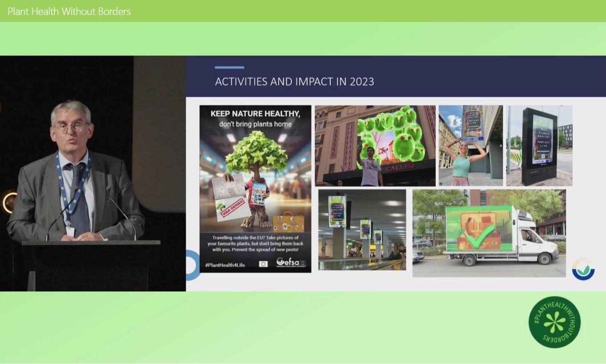The height and width of the screenshot is (364, 606).
Task: Click the blue accent line above the heading
Action: (229, 67)
